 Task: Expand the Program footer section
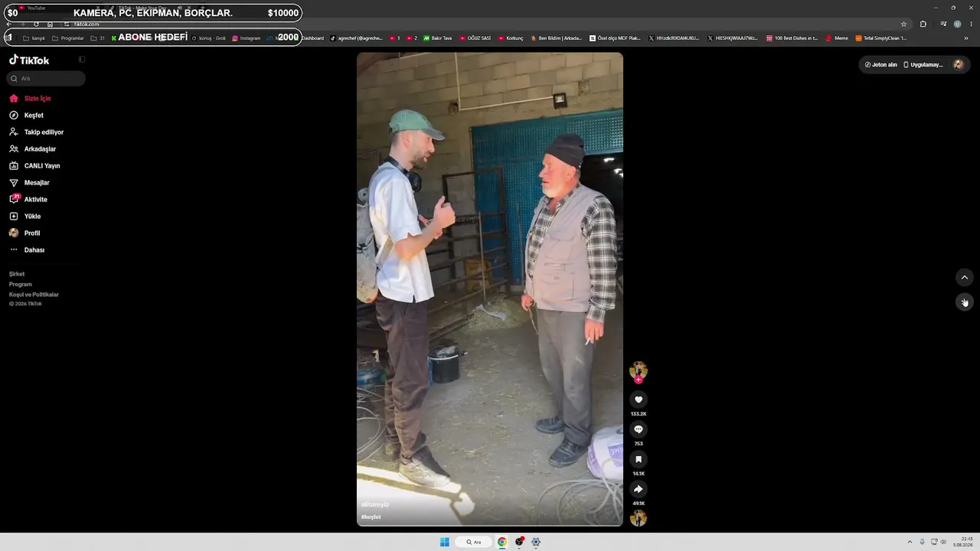tap(21, 284)
